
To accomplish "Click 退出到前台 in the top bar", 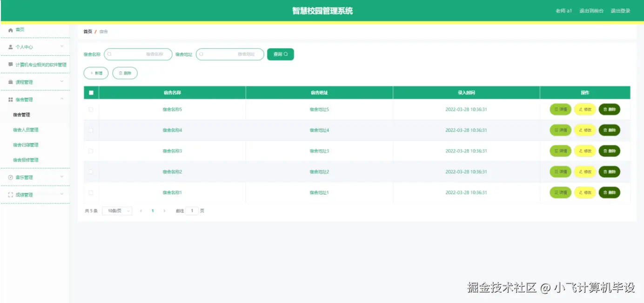I will pos(591,11).
